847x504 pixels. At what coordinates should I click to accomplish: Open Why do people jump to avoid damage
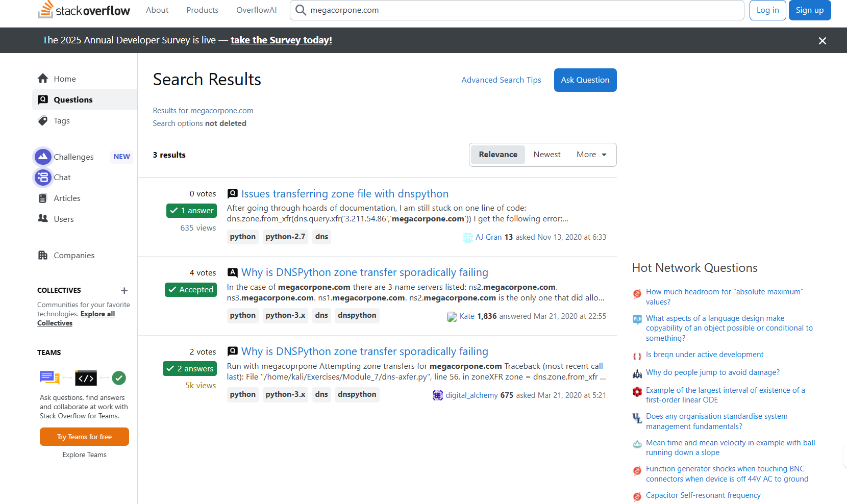pos(712,372)
